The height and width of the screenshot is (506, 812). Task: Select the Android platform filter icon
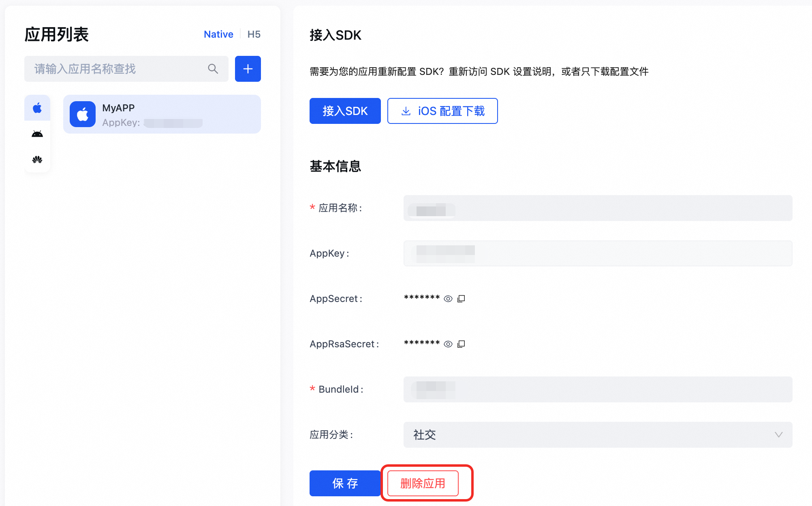click(x=37, y=134)
